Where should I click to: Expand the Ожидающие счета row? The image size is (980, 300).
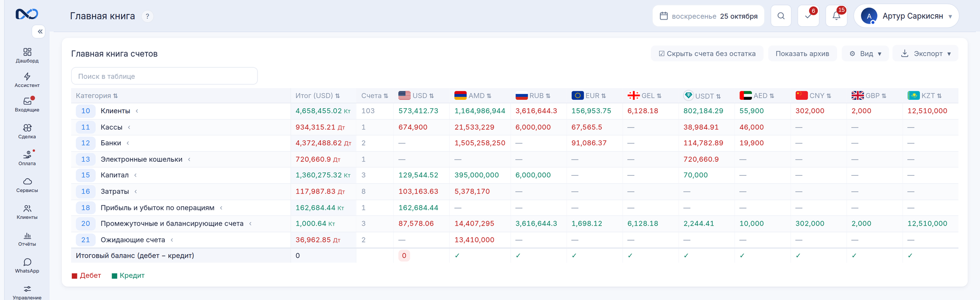point(172,240)
